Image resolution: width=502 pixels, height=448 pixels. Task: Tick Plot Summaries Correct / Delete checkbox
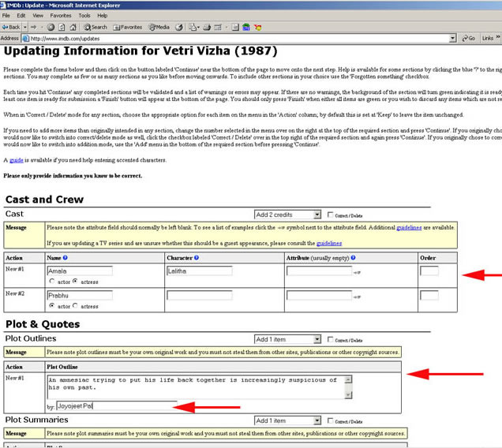pyautogui.click(x=330, y=421)
